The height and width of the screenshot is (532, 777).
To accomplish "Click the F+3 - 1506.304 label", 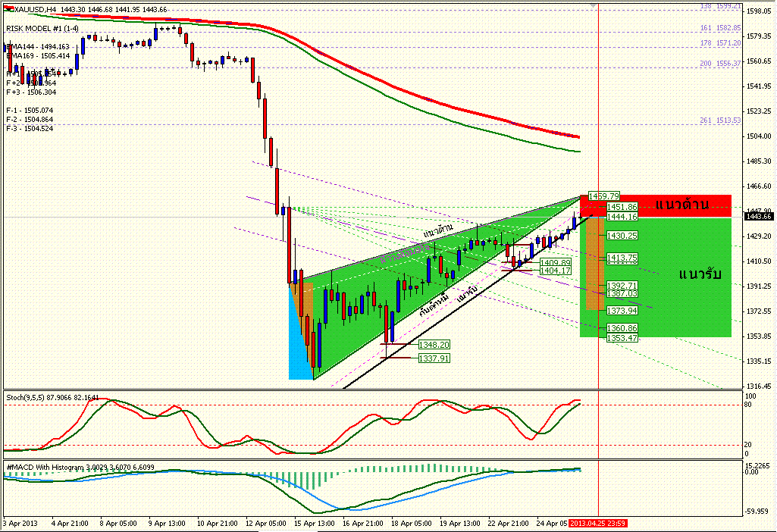I will pos(31,92).
